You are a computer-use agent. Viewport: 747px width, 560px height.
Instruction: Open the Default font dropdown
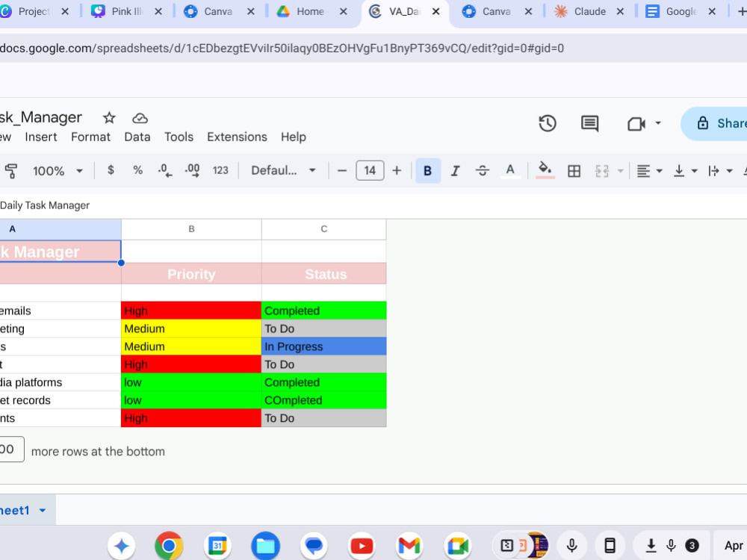pyautogui.click(x=283, y=170)
